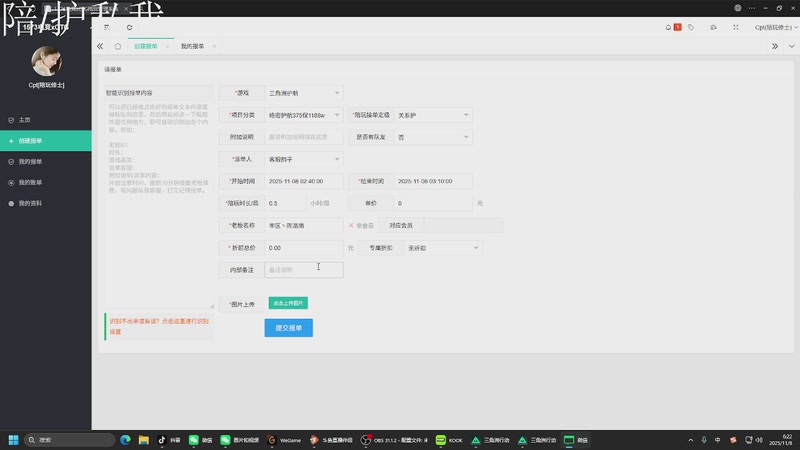Open the globe icon in title bar
800x450 pixels.
click(738, 8)
